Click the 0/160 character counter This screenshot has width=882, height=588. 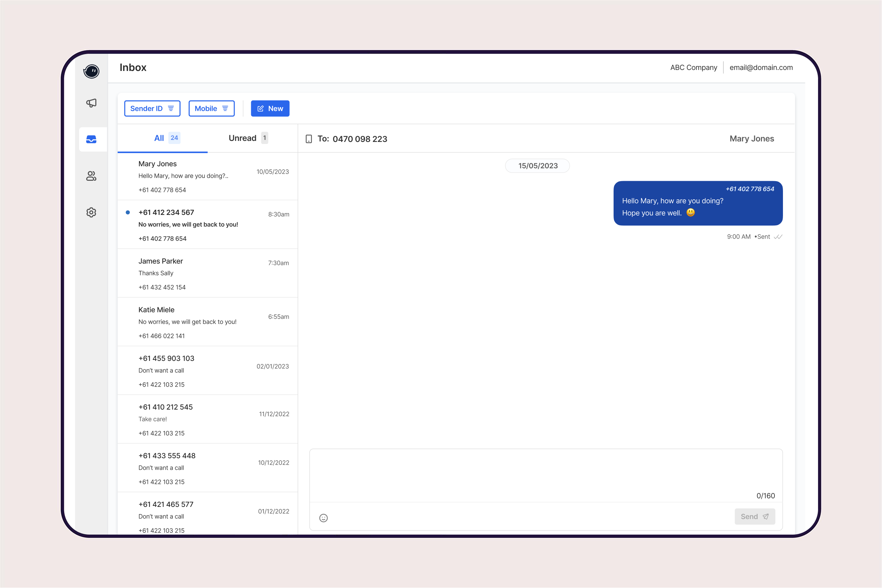pos(765,496)
